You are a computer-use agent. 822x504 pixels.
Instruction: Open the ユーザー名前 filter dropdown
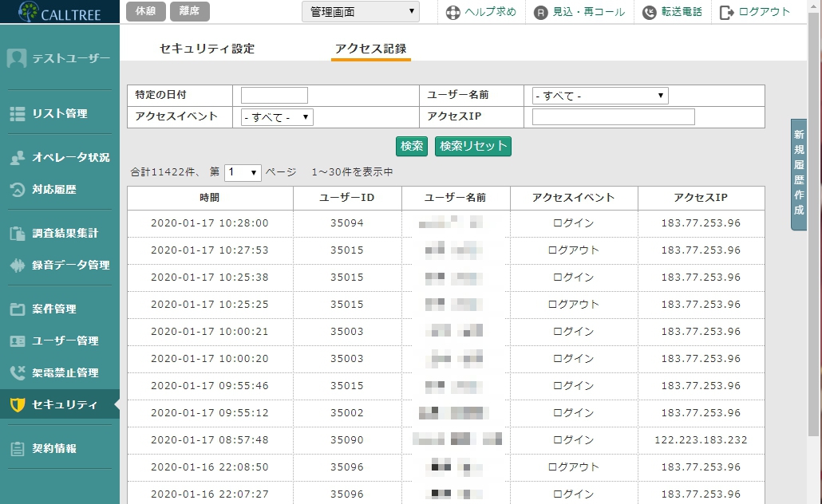tap(599, 95)
